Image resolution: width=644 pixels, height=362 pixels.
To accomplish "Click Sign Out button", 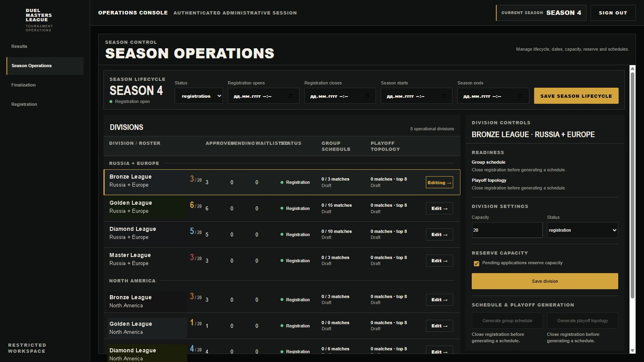I will click(613, 13).
